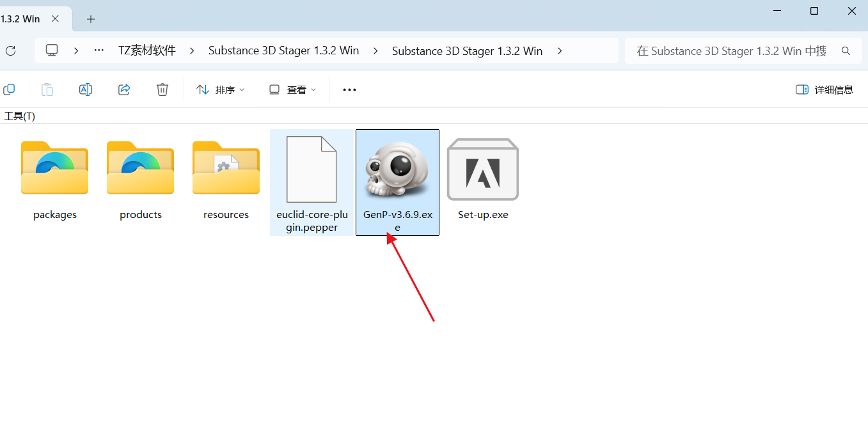Screen dimensions: 868x429
Task: Click the 'packages' folder name
Action: tap(55, 215)
